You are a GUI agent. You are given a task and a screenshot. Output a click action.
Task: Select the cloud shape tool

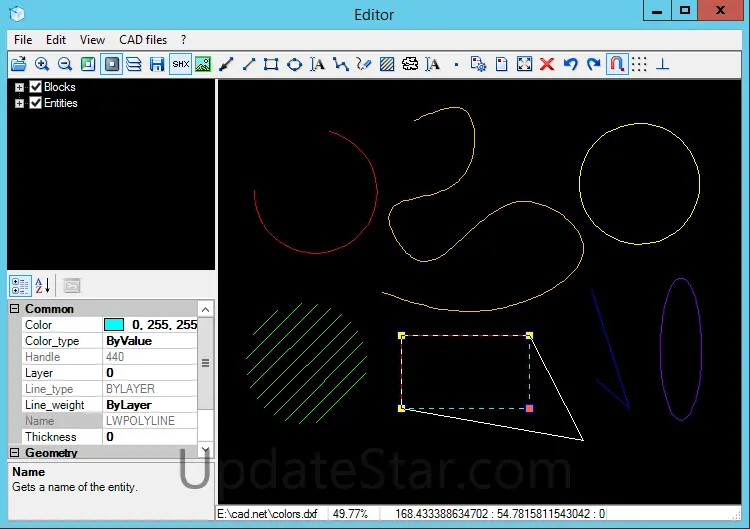[410, 64]
